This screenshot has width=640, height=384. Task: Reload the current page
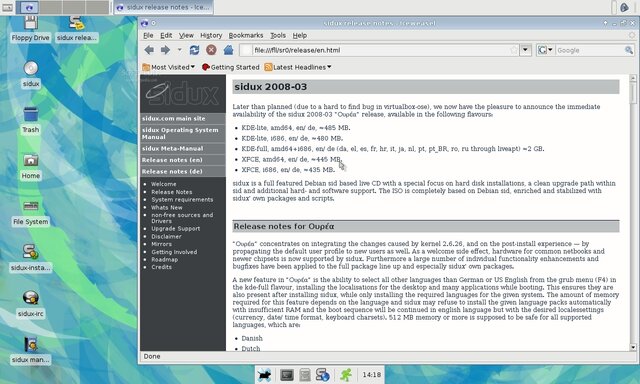[194, 50]
